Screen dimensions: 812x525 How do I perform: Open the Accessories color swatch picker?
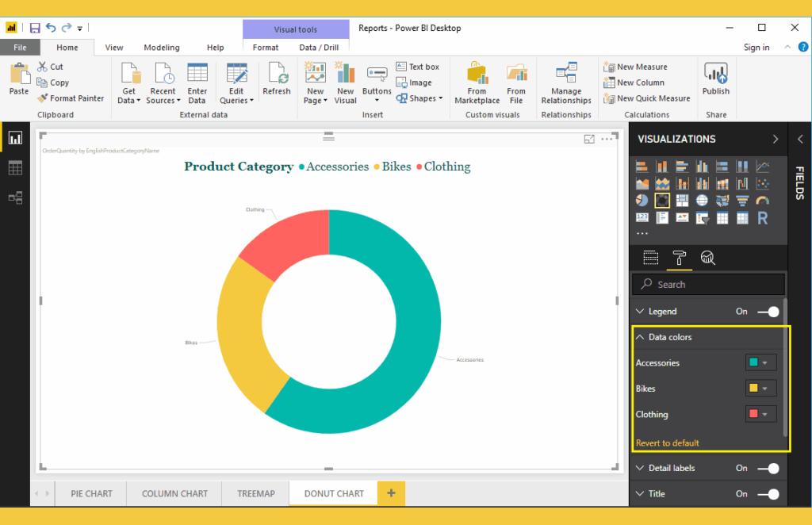pyautogui.click(x=760, y=362)
